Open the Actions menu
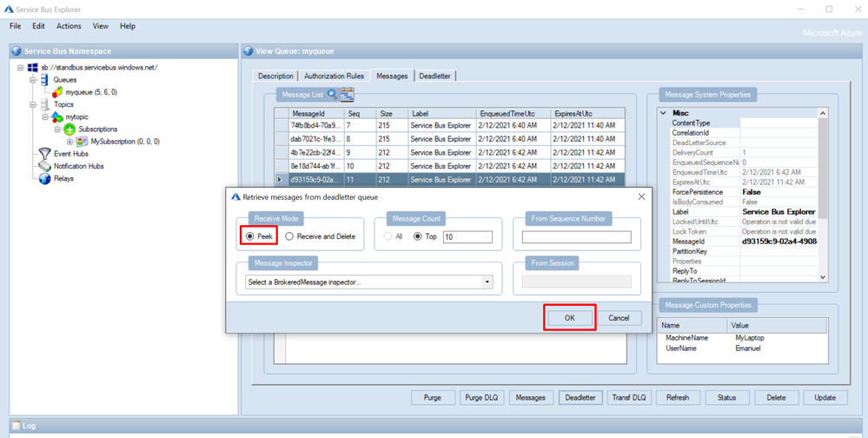The height and width of the screenshot is (438, 868). [69, 26]
